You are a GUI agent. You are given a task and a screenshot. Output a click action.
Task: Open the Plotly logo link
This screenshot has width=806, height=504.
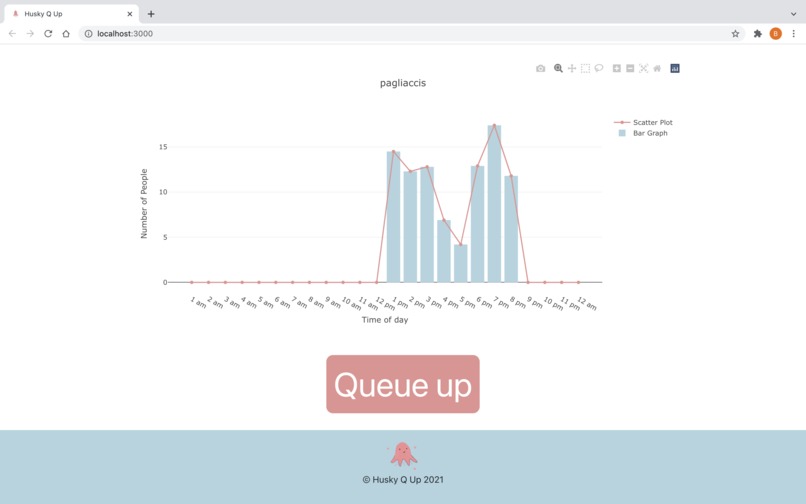pyautogui.click(x=675, y=68)
